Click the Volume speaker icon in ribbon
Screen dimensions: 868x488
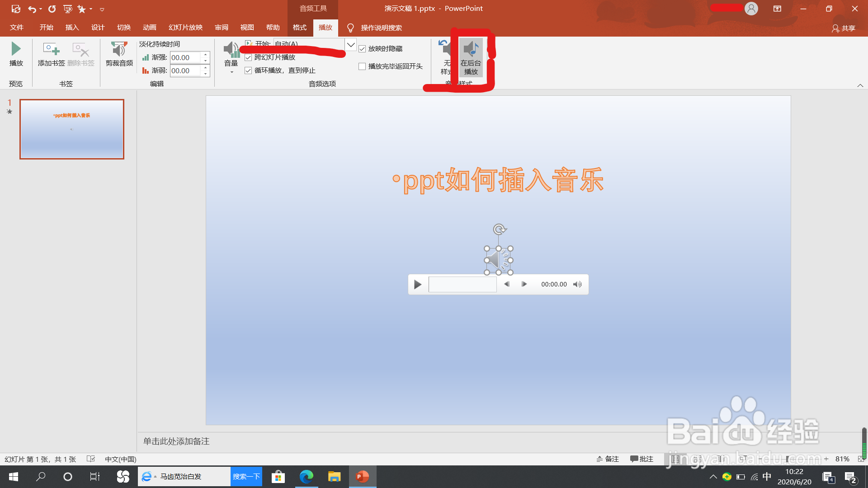click(231, 49)
